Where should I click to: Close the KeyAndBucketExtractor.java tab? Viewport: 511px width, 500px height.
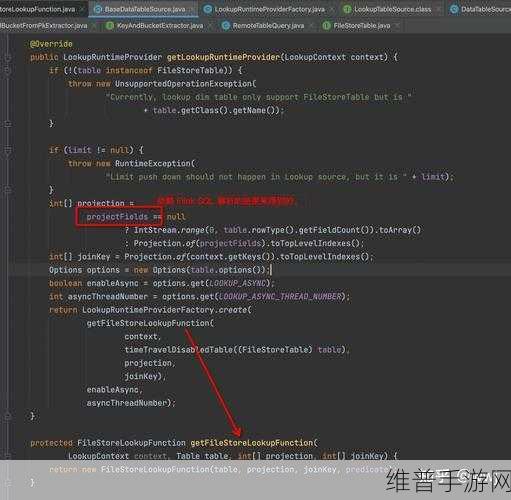click(211, 25)
